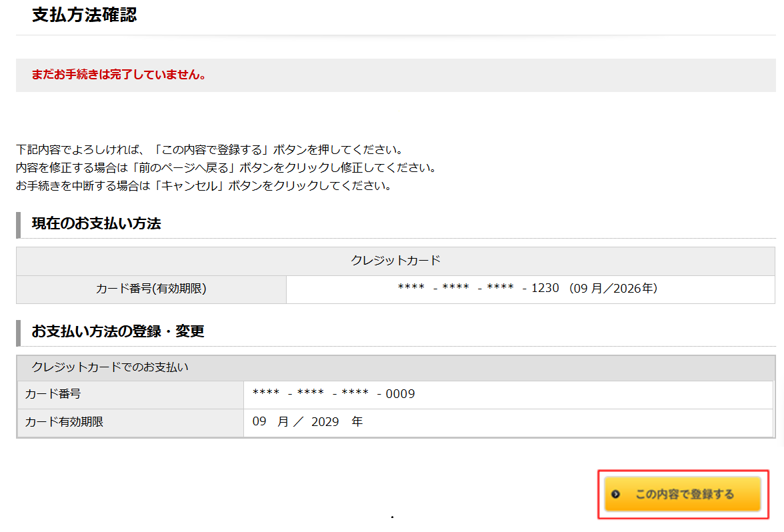This screenshot has width=784, height=532.
Task: Click the new card number ending in 0009
Action: point(333,394)
